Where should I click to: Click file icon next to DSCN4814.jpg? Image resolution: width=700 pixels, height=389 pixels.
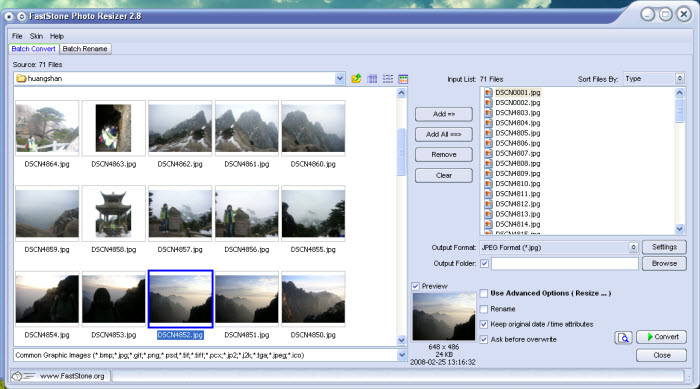tap(488, 224)
